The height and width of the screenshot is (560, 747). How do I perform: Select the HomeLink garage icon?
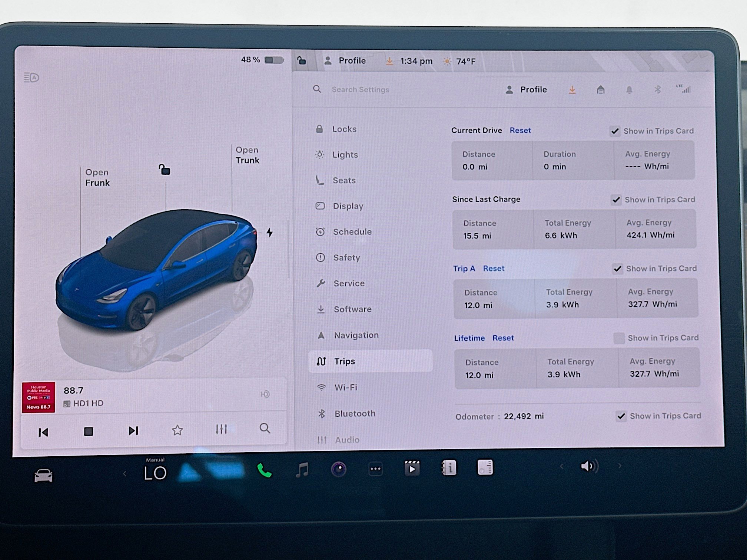coord(601,90)
